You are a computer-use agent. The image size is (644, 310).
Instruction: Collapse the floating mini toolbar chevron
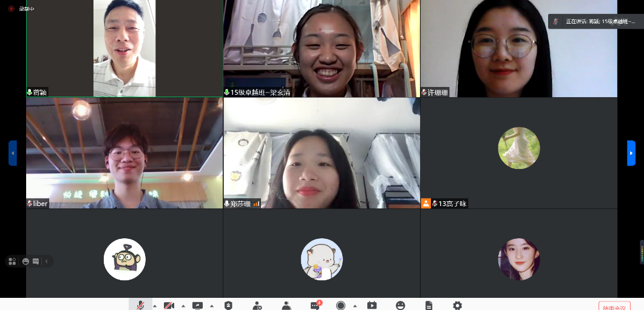click(47, 261)
